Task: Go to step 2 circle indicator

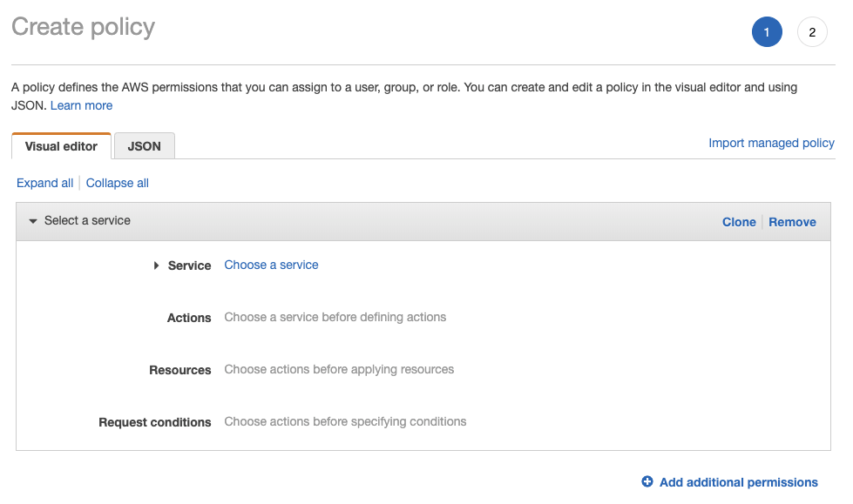Action: tap(812, 33)
